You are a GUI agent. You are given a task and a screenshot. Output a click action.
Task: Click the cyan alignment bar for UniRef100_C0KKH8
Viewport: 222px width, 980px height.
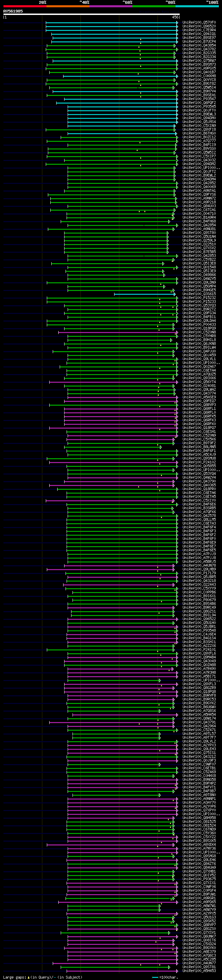[x=121, y=76]
